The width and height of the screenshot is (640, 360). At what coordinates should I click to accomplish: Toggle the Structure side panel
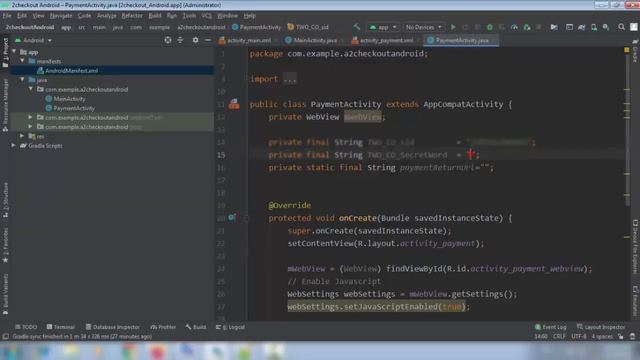(x=5, y=200)
